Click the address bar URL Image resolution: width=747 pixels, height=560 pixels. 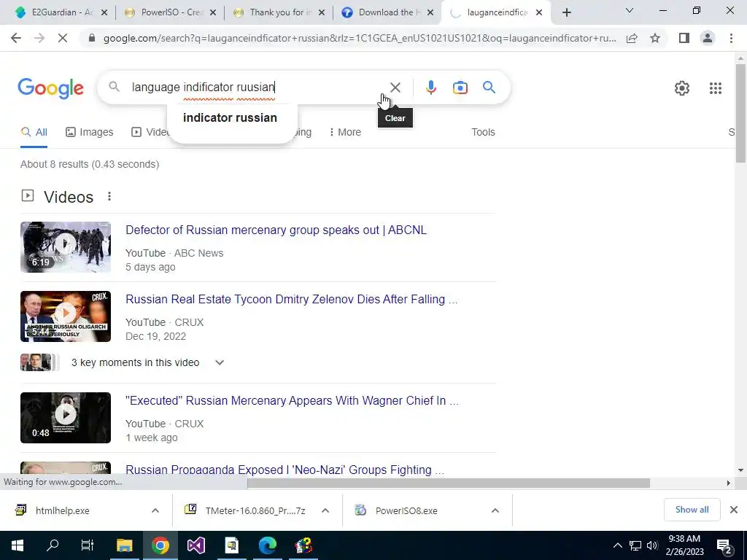click(360, 38)
